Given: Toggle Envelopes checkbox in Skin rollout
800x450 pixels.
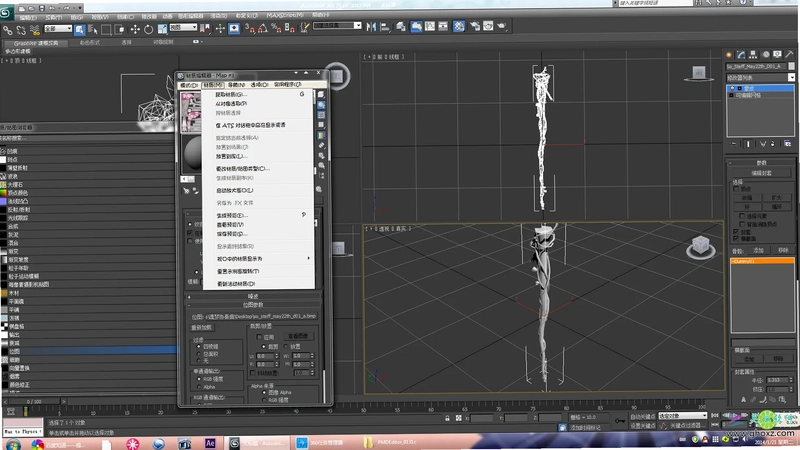Looking at the screenshot, I should click(736, 232).
